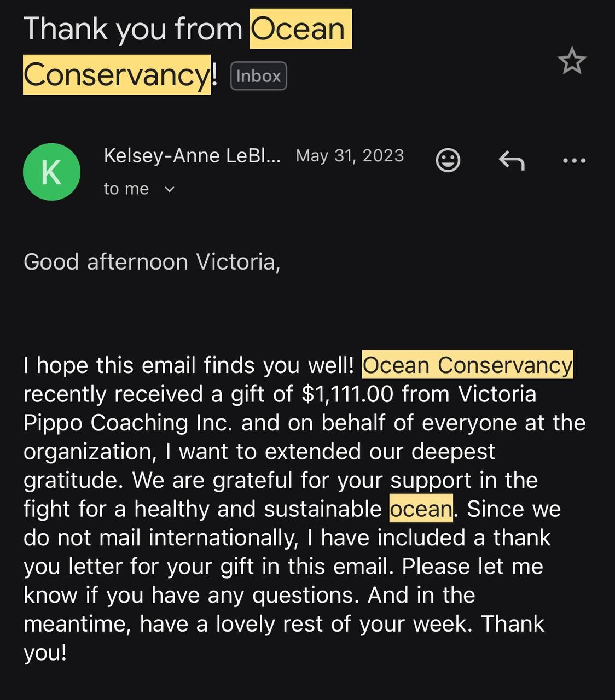Screen dimensions: 615x700
Task: Tap highlighted 'Ocean' in the subject line
Action: [x=300, y=28]
